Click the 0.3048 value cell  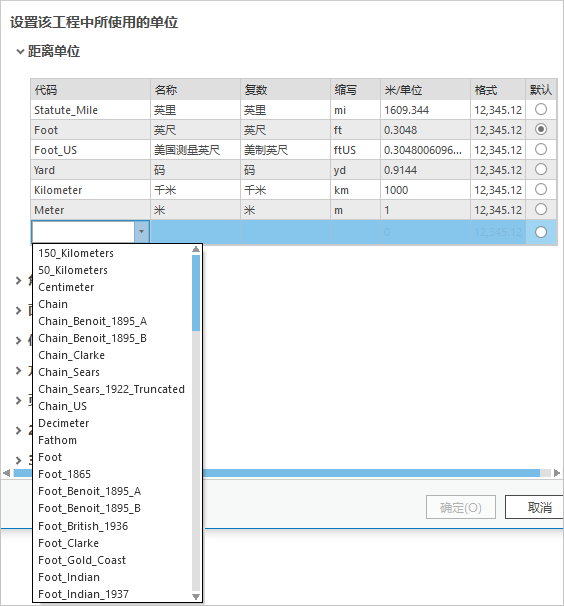(x=425, y=130)
